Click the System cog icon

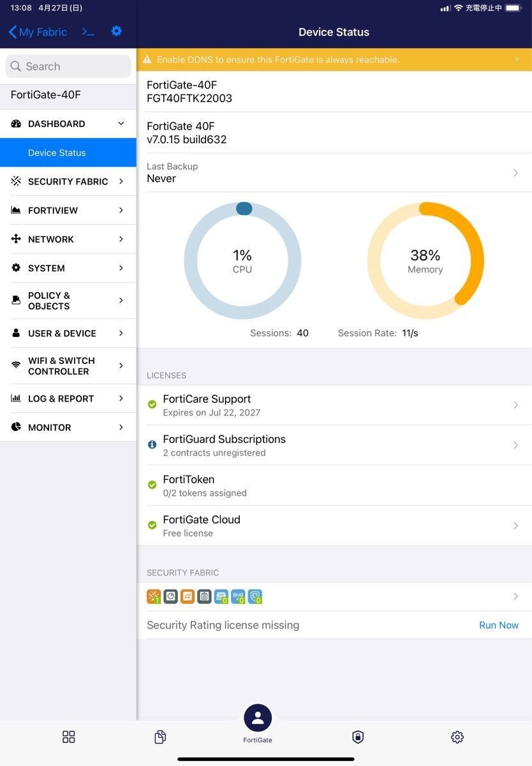[x=17, y=268]
